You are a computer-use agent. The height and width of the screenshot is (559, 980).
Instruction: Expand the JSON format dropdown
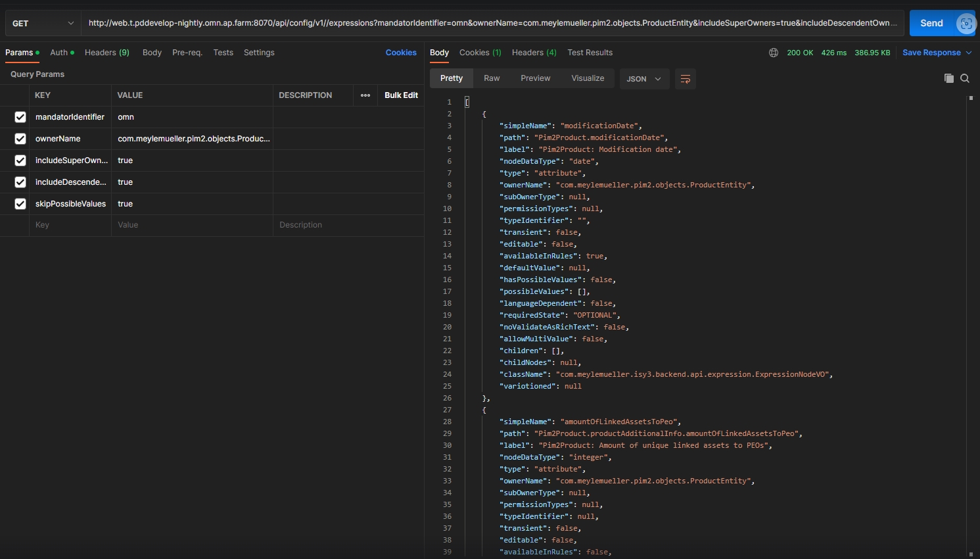[644, 79]
